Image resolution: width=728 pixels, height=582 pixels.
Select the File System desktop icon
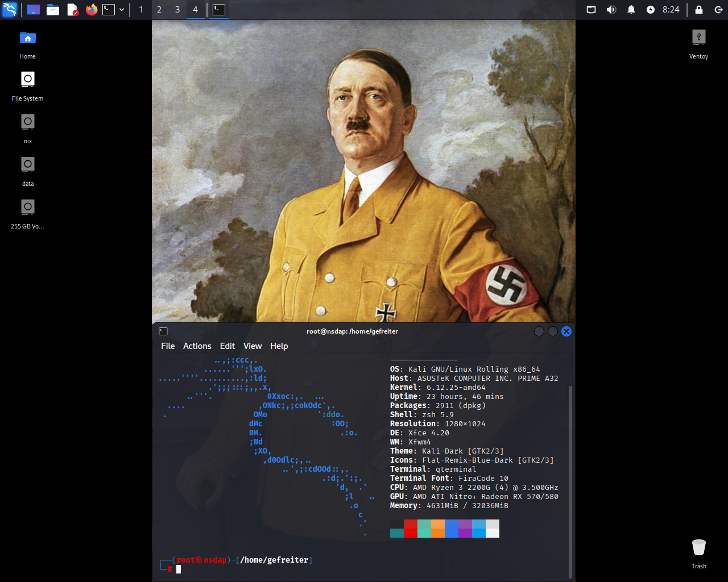pyautogui.click(x=27, y=86)
